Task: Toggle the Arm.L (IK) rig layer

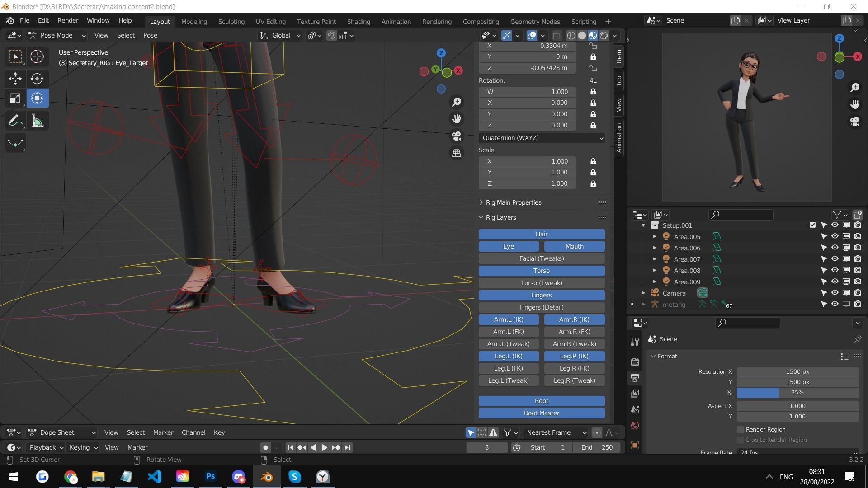Action: pyautogui.click(x=509, y=319)
